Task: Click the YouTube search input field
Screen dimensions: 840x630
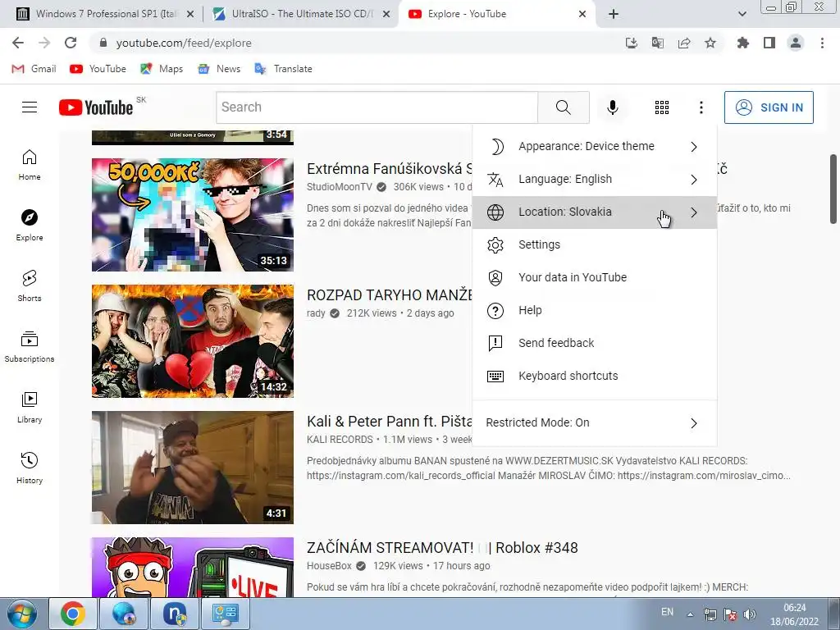Action: (377, 107)
